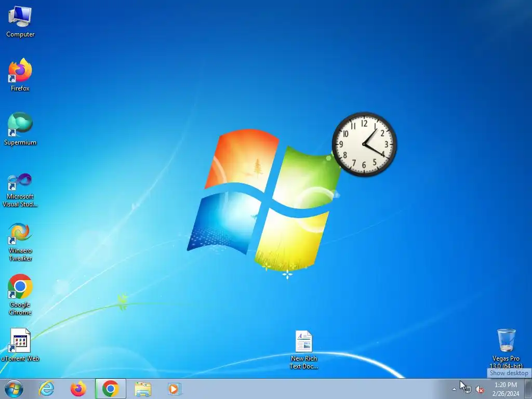Screen dimensions: 532x399
Task: Select the New Rich Text Document file
Action: [x=303, y=350]
